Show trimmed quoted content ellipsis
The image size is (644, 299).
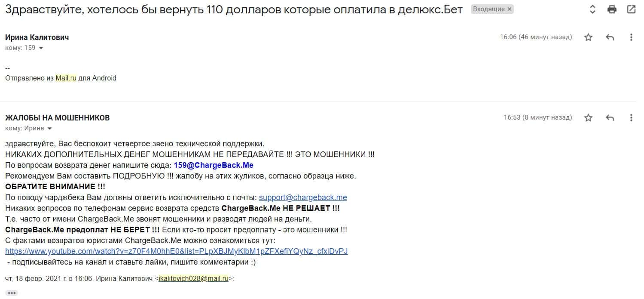tap(12, 293)
